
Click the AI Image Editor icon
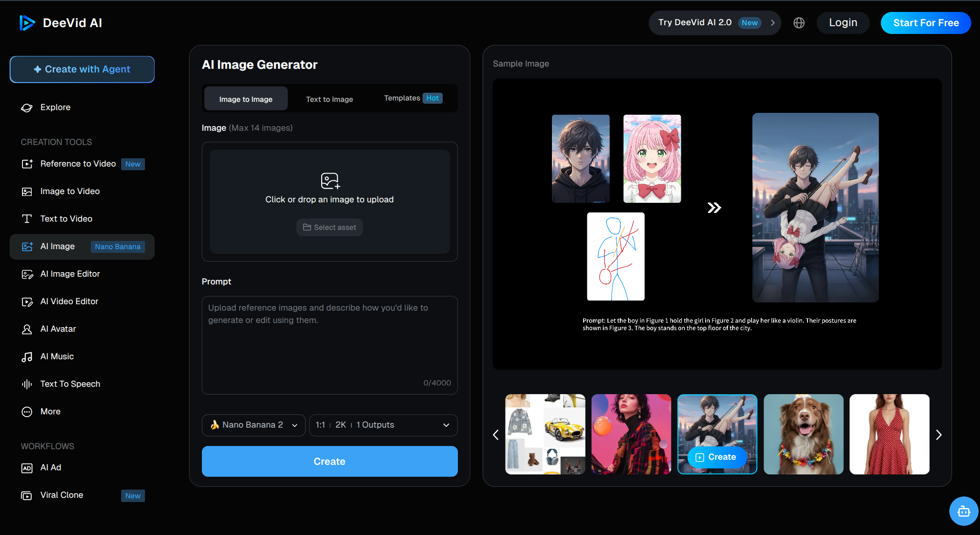[27, 274]
